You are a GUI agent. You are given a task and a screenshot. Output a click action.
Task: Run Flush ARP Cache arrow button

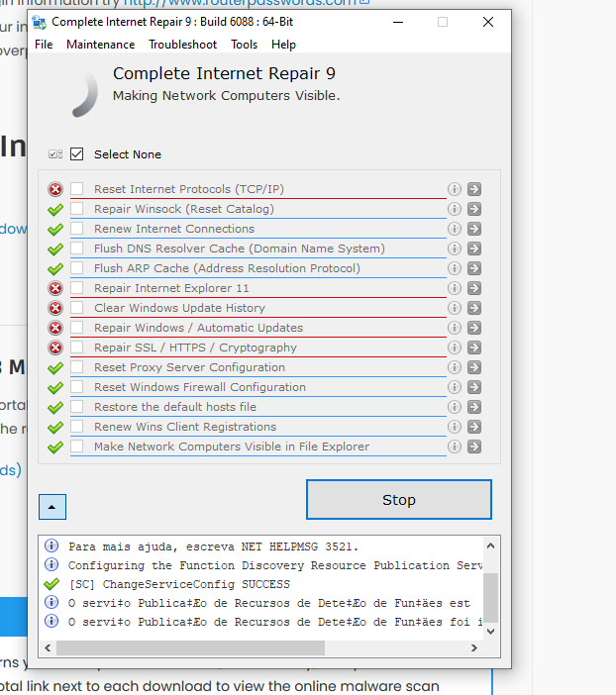(474, 268)
